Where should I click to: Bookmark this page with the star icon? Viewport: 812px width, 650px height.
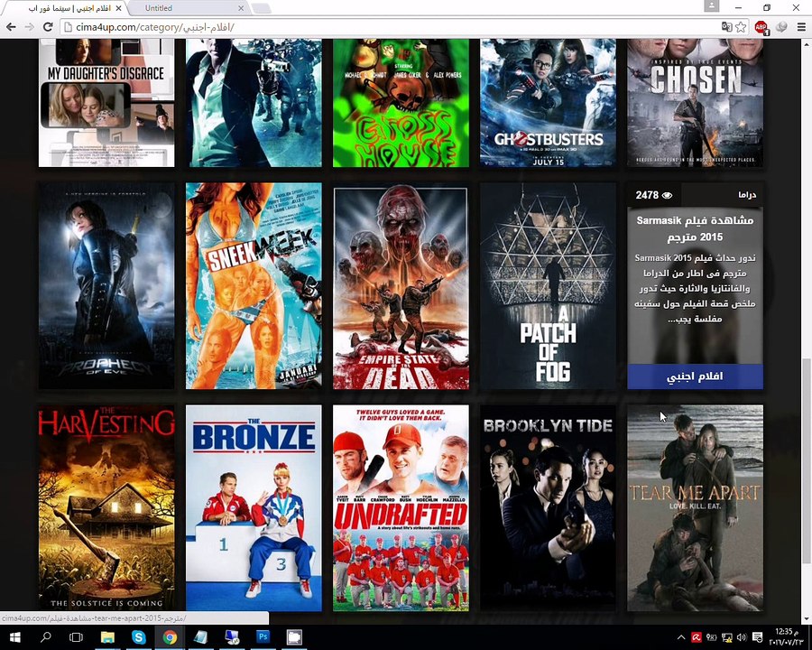pos(741,27)
